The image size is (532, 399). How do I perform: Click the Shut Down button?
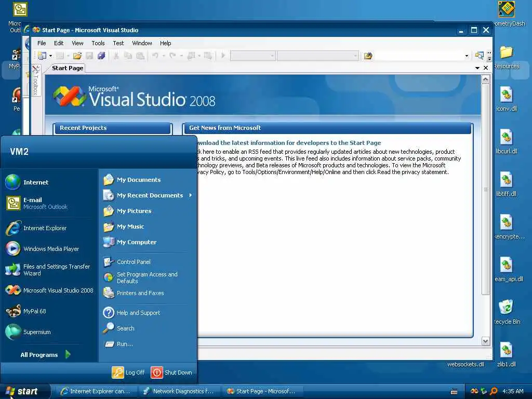[x=171, y=372]
